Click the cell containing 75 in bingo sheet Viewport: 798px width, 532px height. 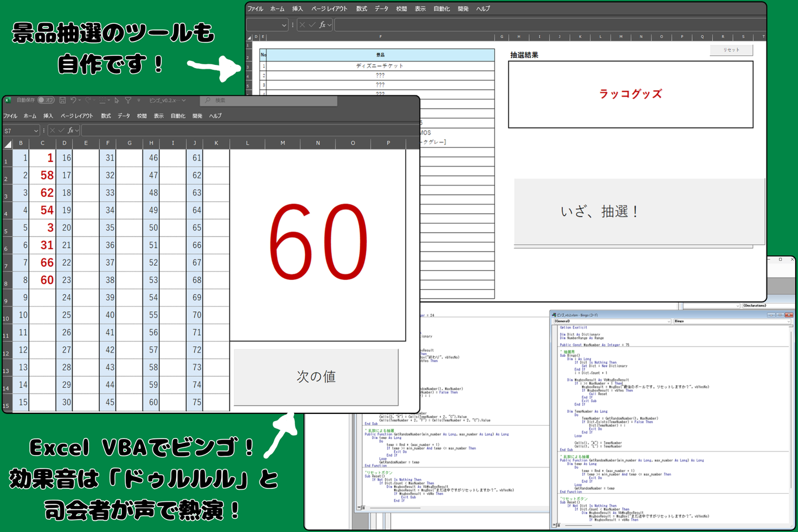[x=194, y=402]
